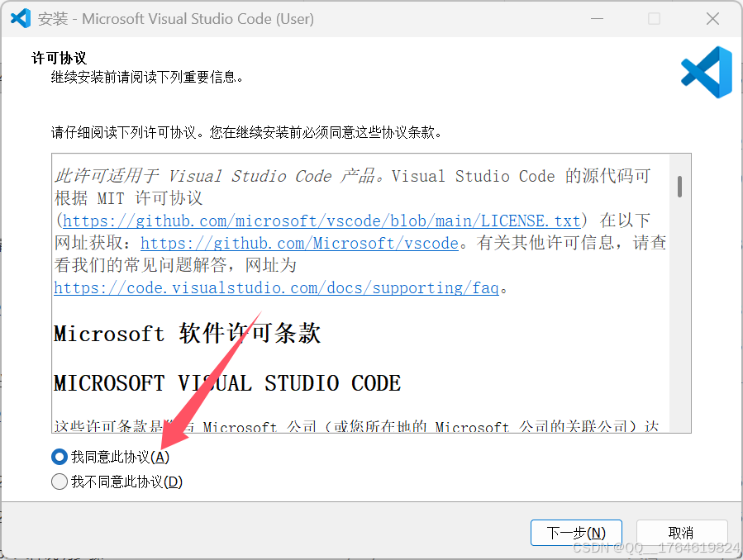Viewport: 743px width, 560px height.
Task: Click the 'Microsoft 软件许可条款' heading
Action: pos(187,333)
